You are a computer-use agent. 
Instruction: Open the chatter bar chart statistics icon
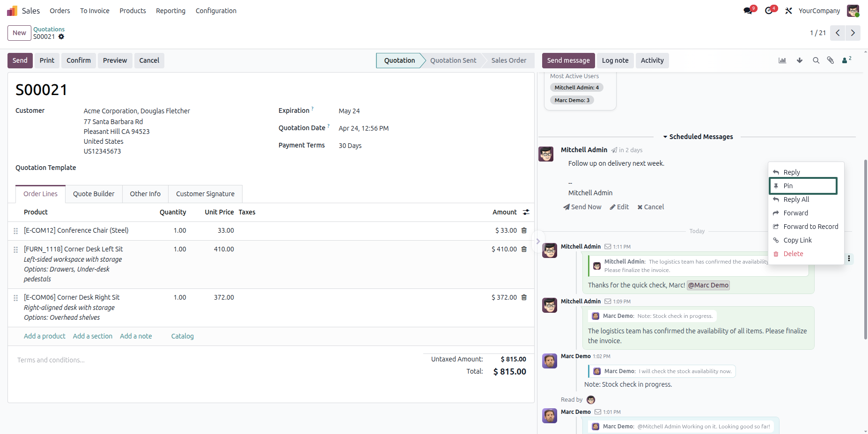pos(782,60)
